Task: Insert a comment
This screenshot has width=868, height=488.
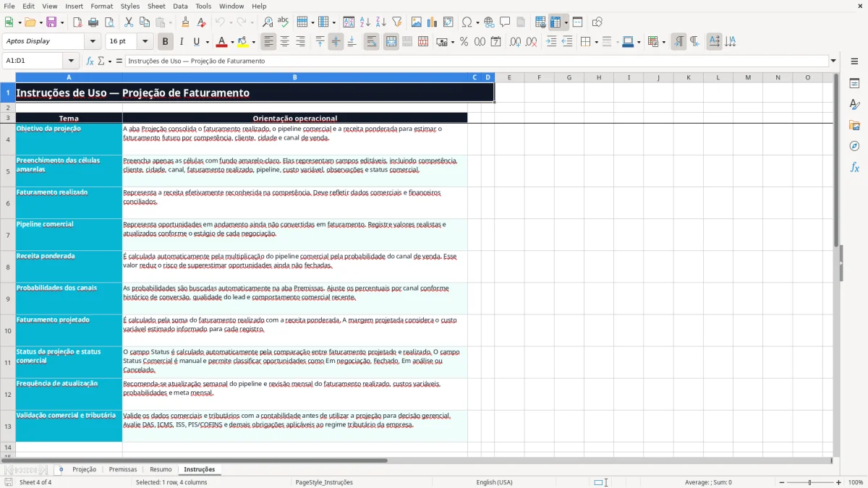Action: click(x=505, y=22)
